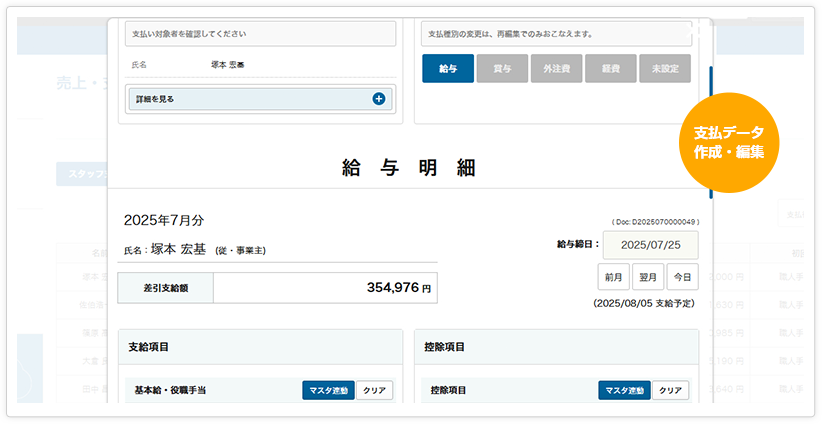Click マスタ連動 in 基本給・役職手当 row
Viewport: 822px width, 424px height.
tap(328, 390)
